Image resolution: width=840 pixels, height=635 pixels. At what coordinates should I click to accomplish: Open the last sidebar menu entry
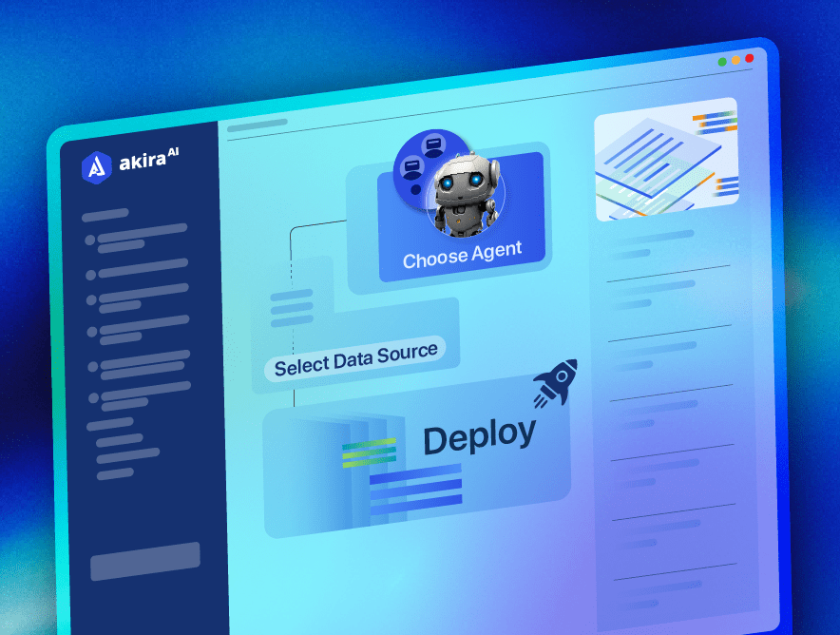114,474
